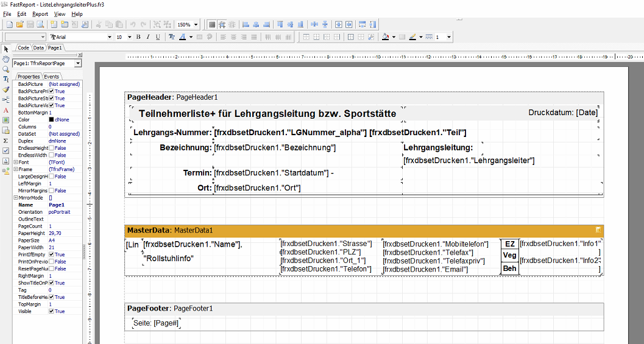
Task: Toggle the Visible property checkbox
Action: click(x=52, y=311)
